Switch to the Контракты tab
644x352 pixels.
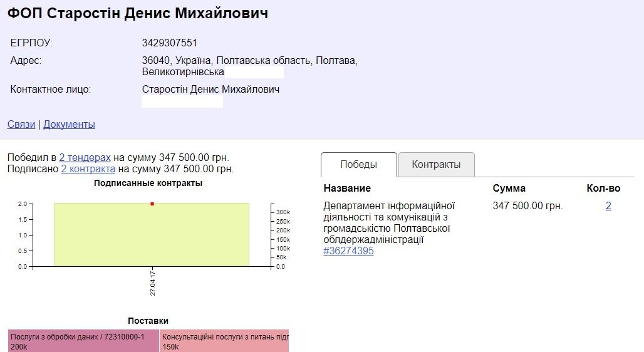point(436,165)
